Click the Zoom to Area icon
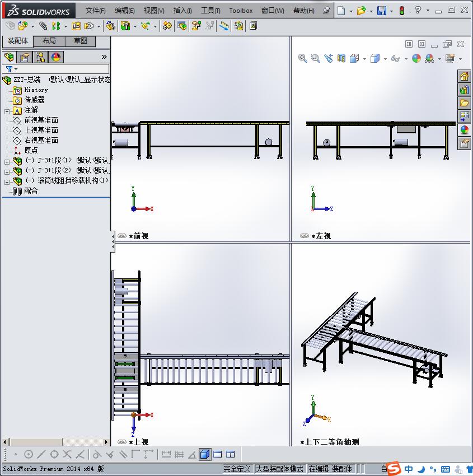The height and width of the screenshot is (476, 473). coord(316,58)
